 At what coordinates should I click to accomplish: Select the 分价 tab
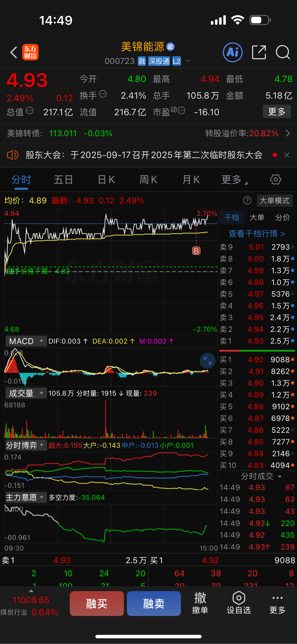pos(283,217)
